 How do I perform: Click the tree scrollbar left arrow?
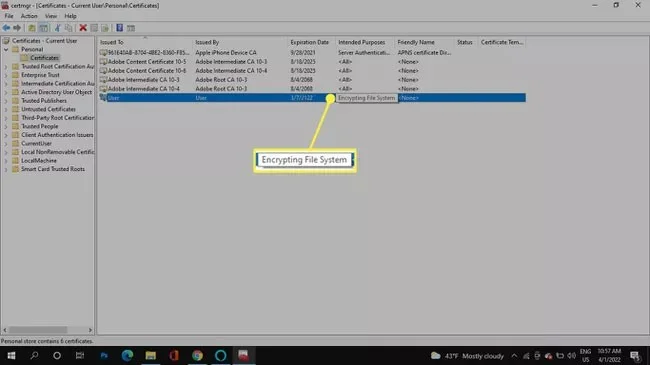coord(5,330)
